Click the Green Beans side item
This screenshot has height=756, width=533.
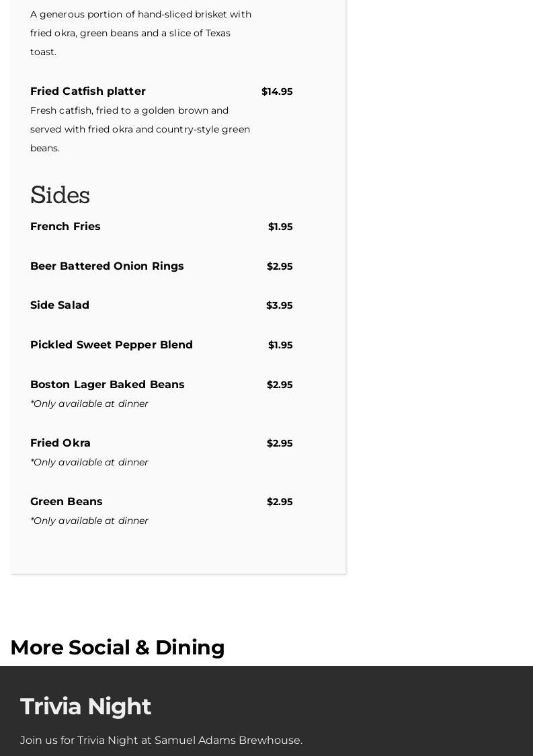coord(67,502)
